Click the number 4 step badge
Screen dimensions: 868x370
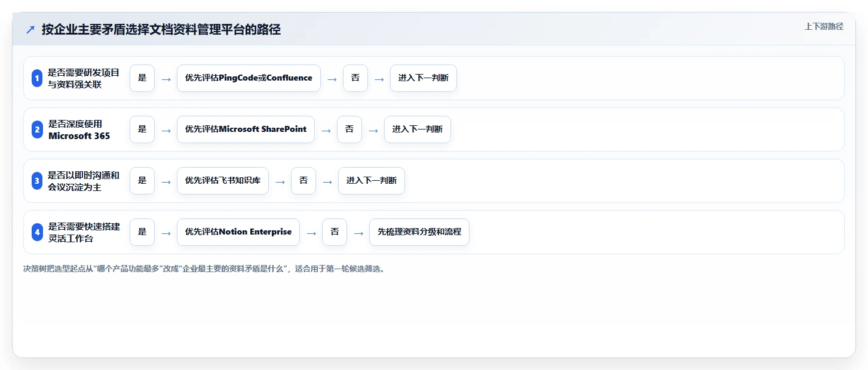point(37,232)
